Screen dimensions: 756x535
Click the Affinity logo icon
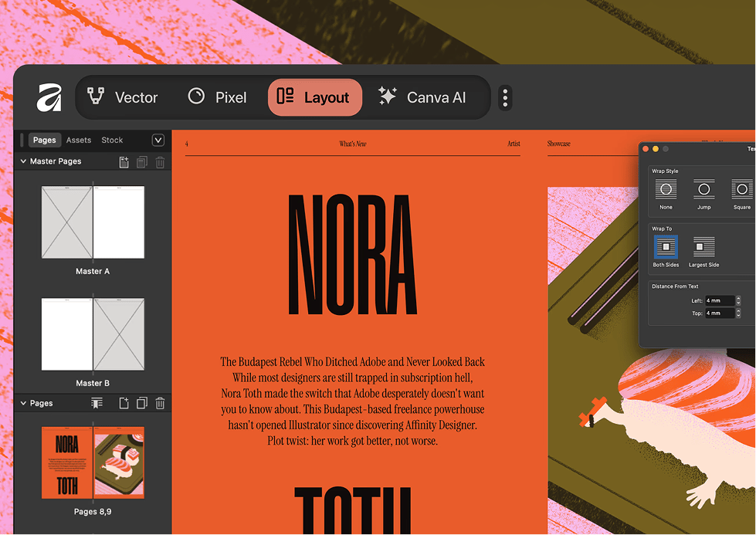(49, 97)
